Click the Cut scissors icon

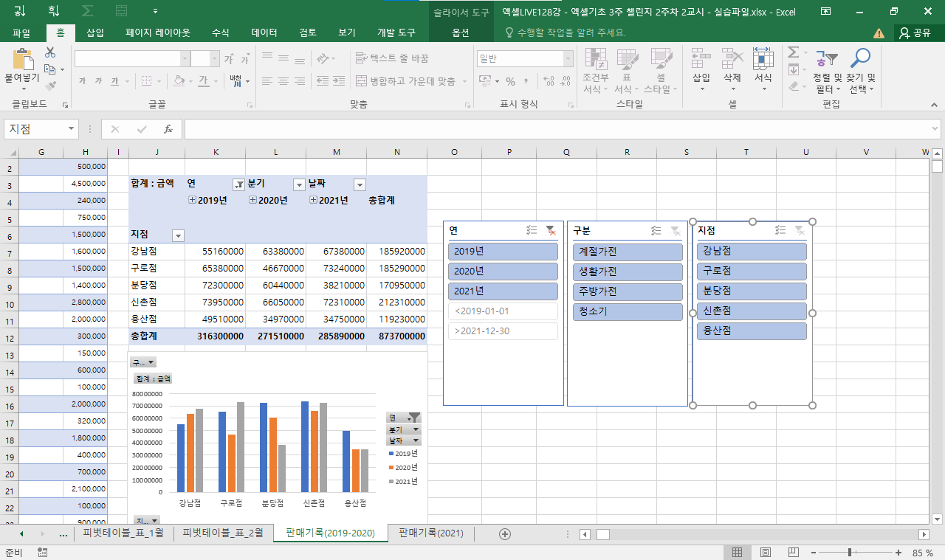tap(50, 52)
